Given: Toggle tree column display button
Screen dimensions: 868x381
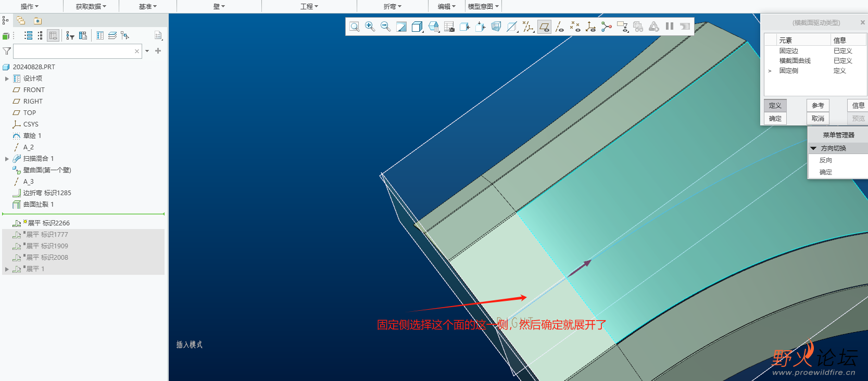Looking at the screenshot, I should pyautogui.click(x=53, y=35).
